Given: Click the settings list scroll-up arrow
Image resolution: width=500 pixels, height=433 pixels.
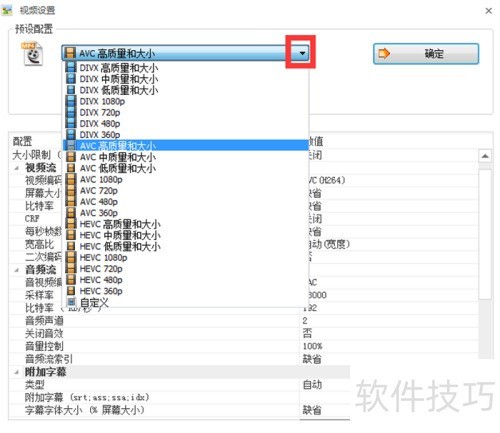Looking at the screenshot, I should coord(485,156).
